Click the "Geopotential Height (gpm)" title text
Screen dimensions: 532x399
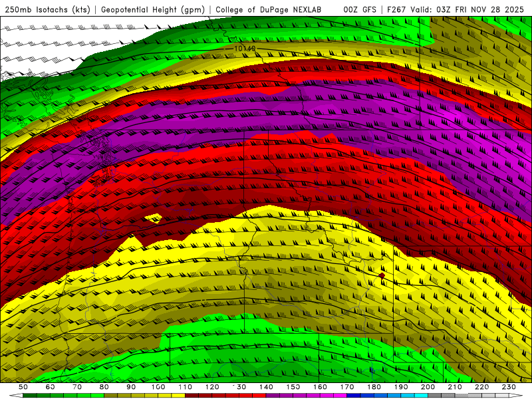pos(153,10)
